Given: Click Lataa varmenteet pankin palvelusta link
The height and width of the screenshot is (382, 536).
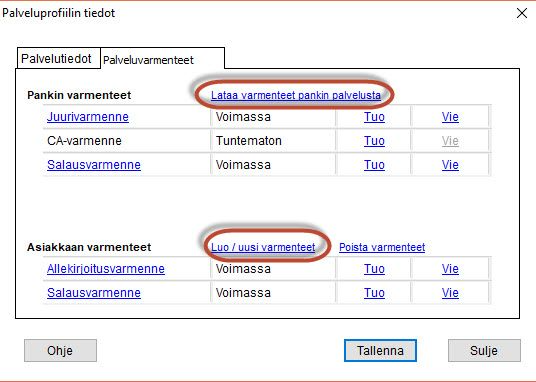Looking at the screenshot, I should [296, 95].
